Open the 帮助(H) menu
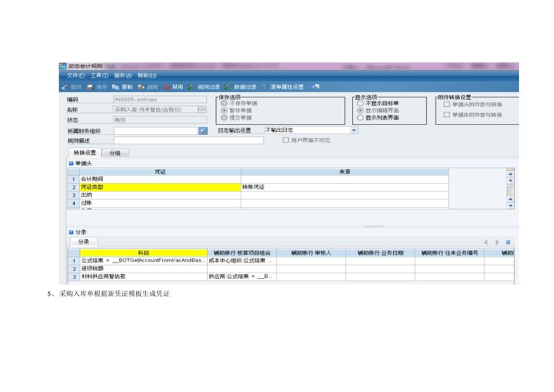Image resolution: width=554 pixels, height=392 pixels. (x=146, y=75)
